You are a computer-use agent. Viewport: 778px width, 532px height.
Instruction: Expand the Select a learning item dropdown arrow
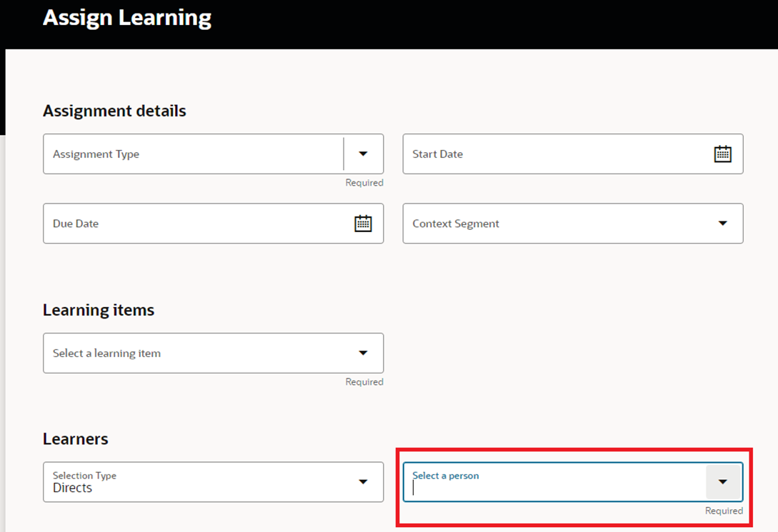pos(363,353)
